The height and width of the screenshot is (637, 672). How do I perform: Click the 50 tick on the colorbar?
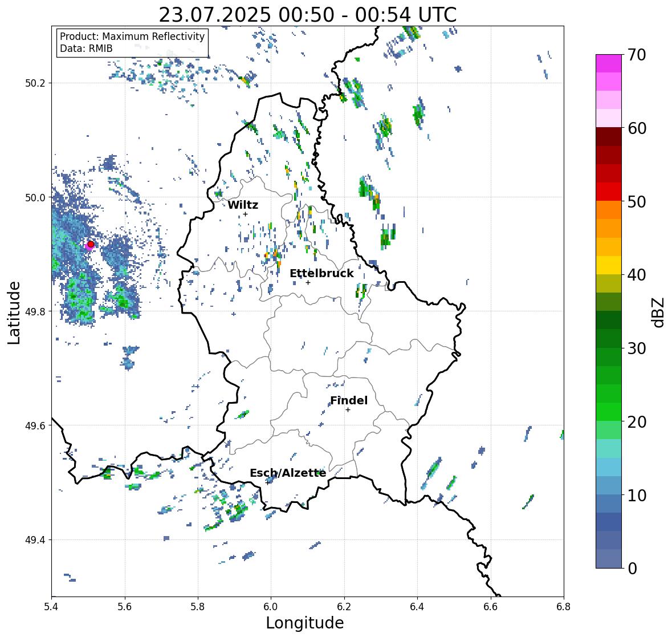(637, 201)
